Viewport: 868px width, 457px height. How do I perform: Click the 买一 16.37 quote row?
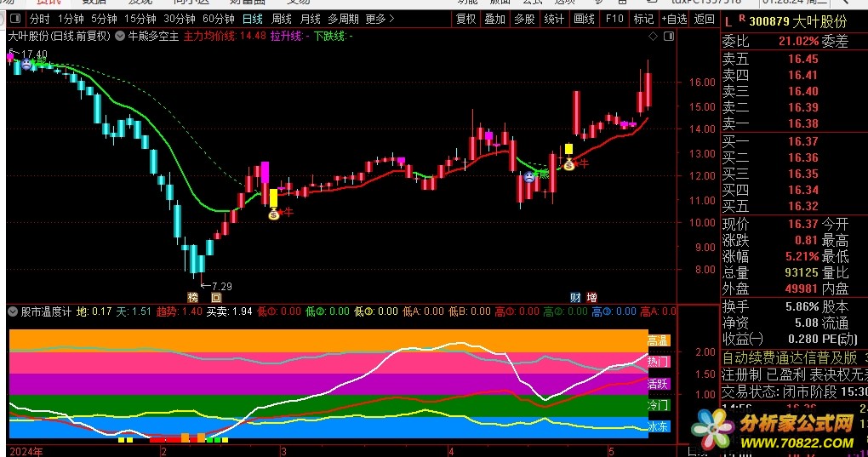pos(794,141)
